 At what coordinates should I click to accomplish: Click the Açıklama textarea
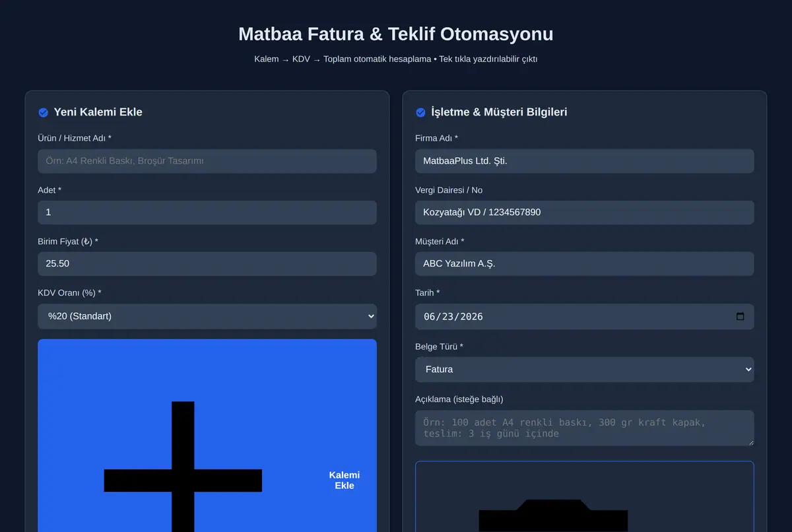585,428
